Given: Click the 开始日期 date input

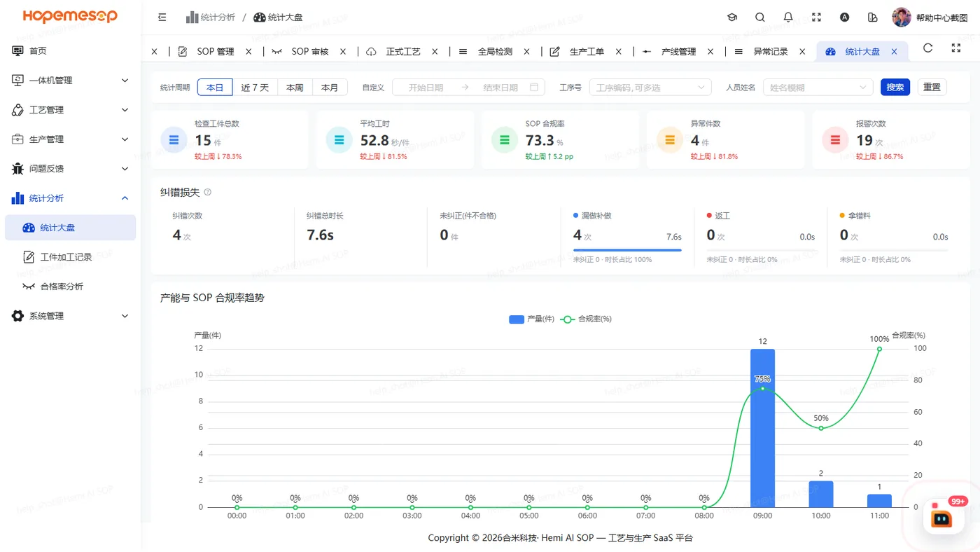Looking at the screenshot, I should click(x=426, y=88).
